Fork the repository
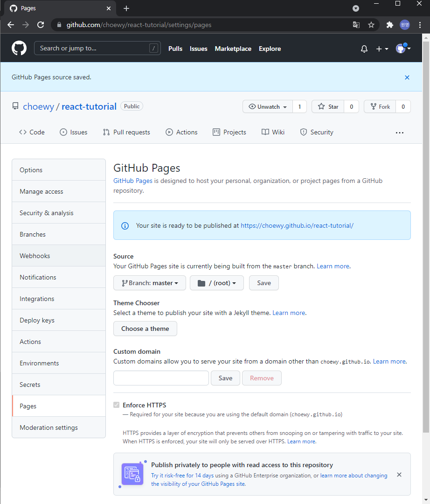 coord(380,107)
